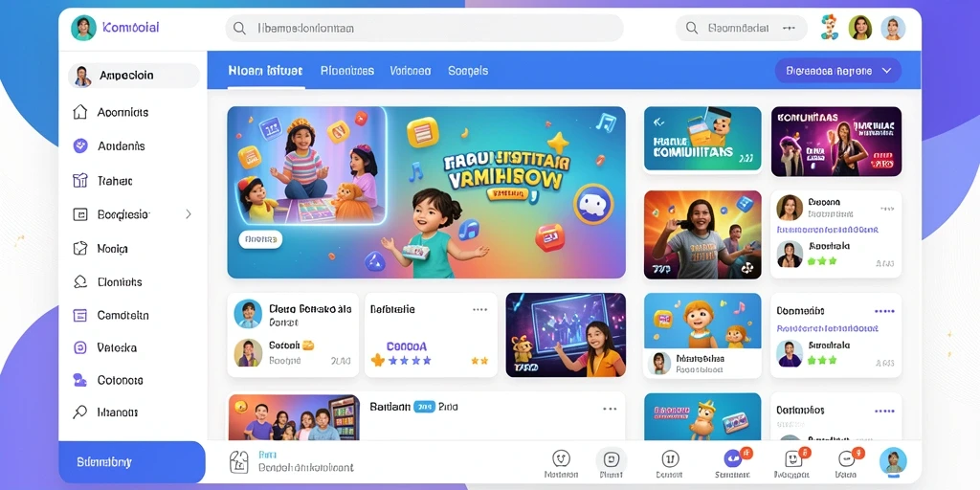Click the puzzle-shaped icon at bottom left
The image size is (980, 490).
pos(240,462)
